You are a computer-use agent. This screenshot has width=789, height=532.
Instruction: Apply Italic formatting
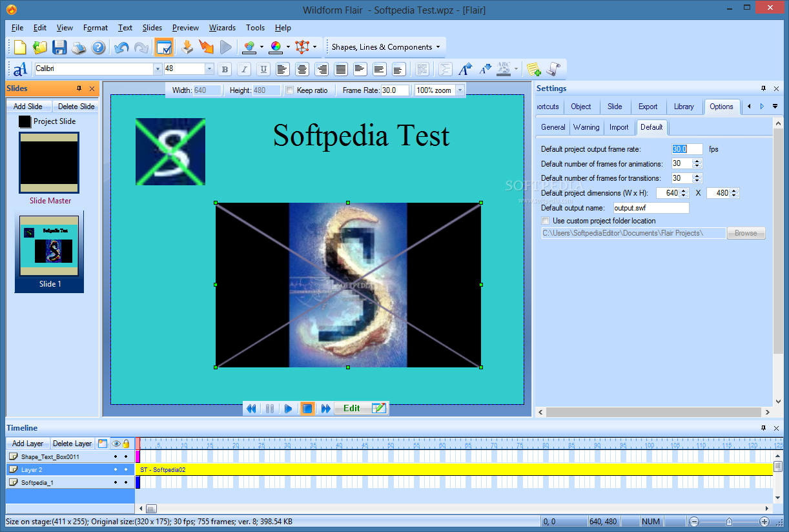click(244, 69)
